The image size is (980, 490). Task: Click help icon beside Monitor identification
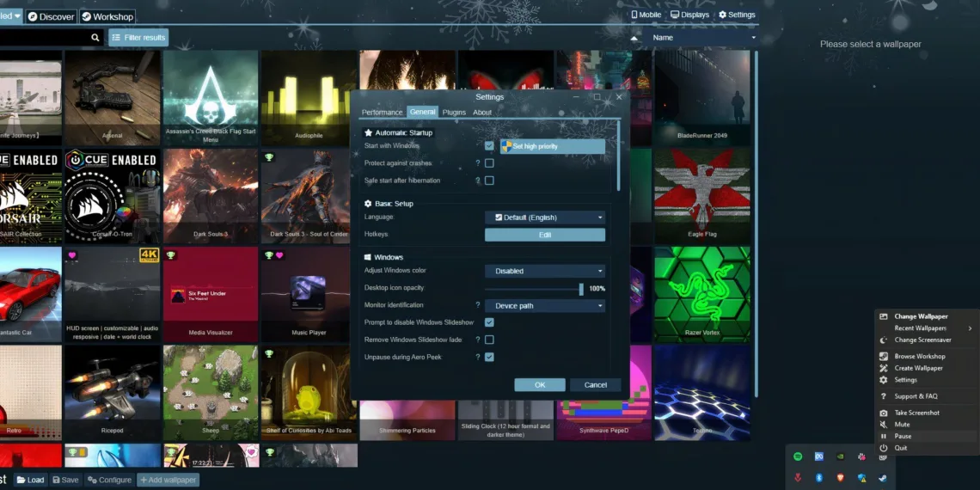[x=478, y=305]
